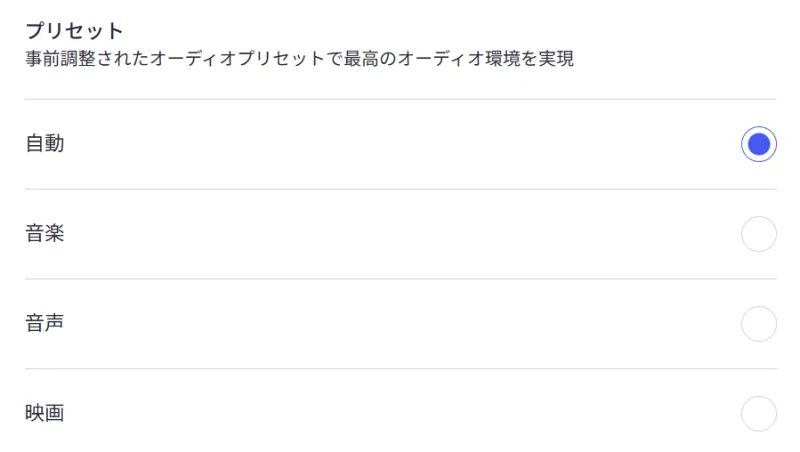The height and width of the screenshot is (452, 800).
Task: Click empty middle area of 音楽 row
Action: click(400, 234)
